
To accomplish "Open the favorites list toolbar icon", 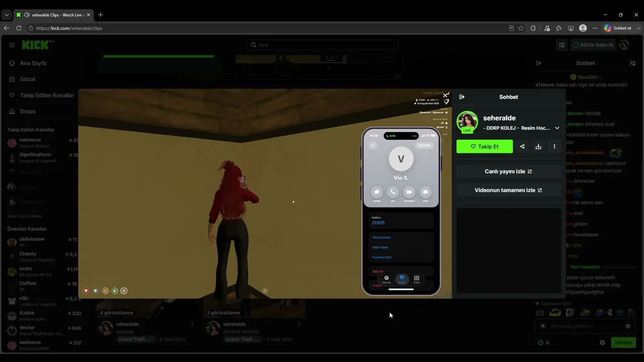I will pos(559,28).
